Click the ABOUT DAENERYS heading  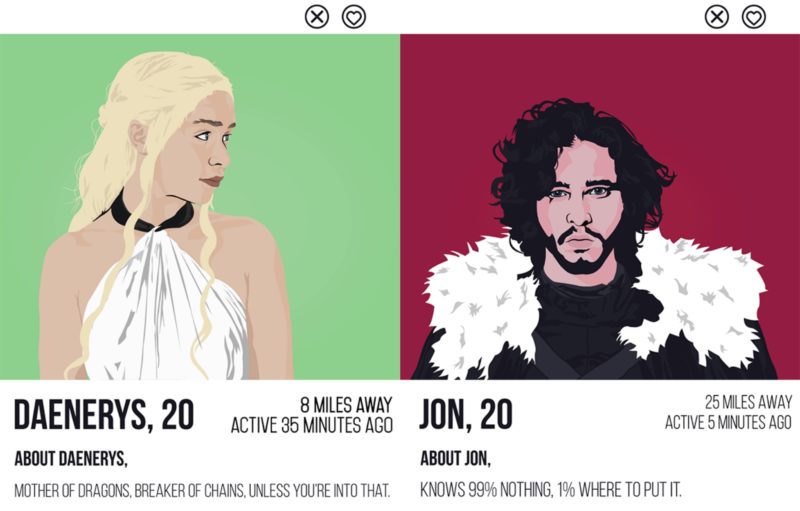coord(70,458)
